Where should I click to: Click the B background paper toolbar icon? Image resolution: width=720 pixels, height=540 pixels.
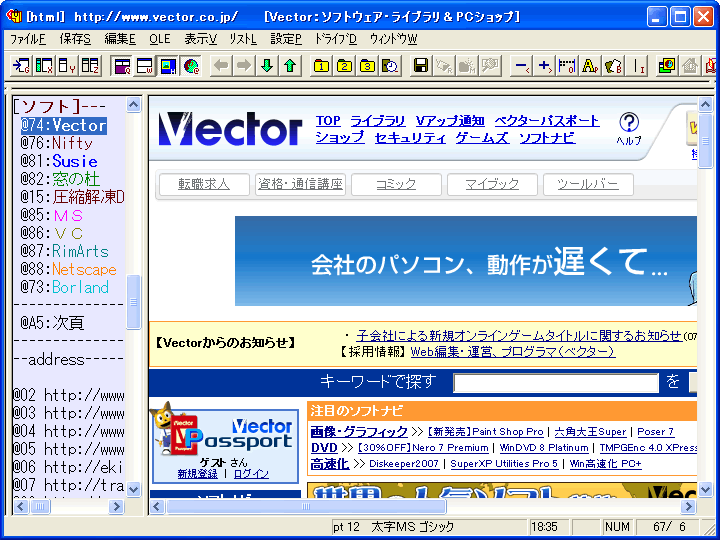click(x=613, y=66)
